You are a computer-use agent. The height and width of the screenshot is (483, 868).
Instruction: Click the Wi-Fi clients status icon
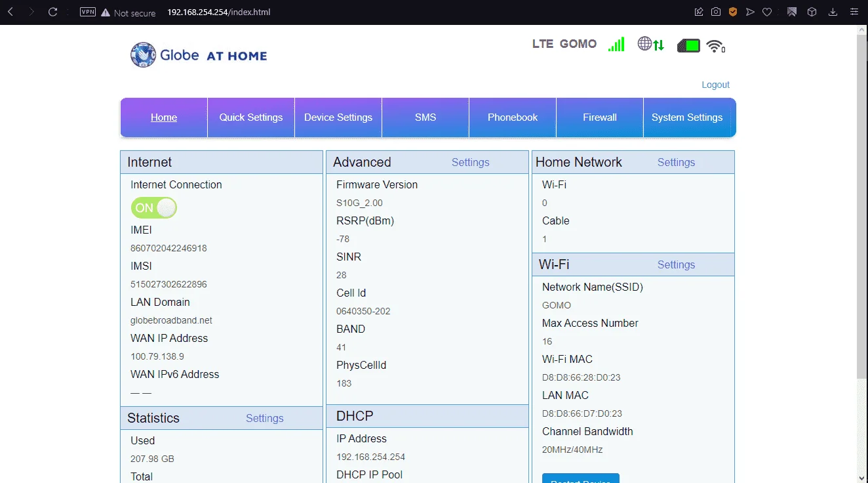click(715, 46)
